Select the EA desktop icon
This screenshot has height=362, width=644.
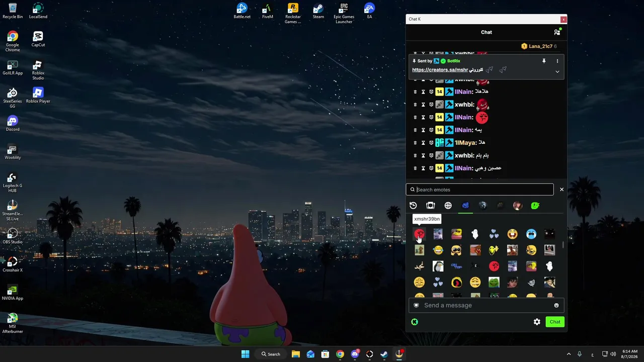[369, 11]
